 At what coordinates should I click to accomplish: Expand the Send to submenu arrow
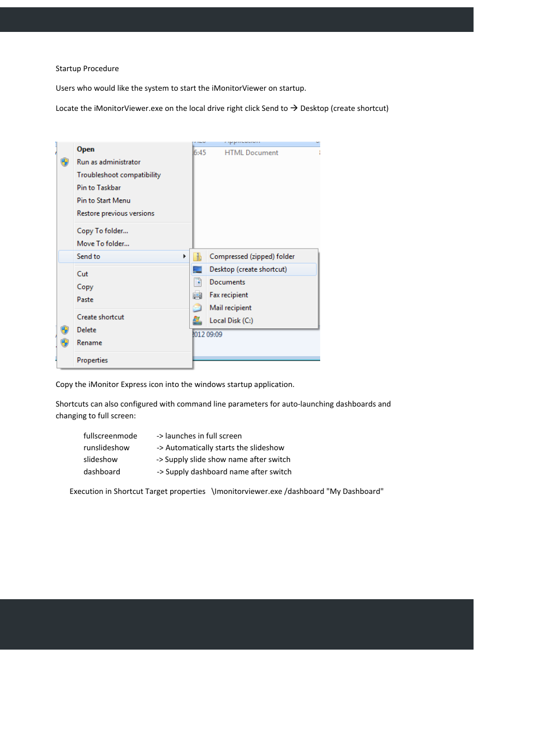[184, 256]
